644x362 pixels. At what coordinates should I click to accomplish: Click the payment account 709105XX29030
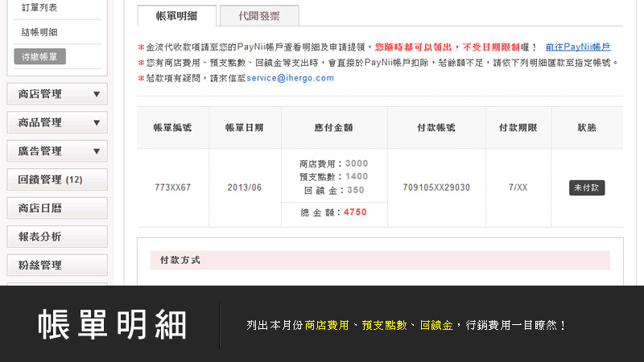coord(436,187)
